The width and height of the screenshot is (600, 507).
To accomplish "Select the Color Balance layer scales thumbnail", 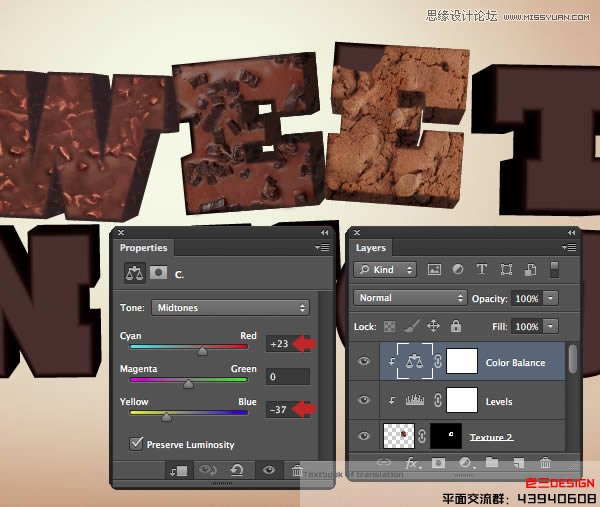I will 415,361.
